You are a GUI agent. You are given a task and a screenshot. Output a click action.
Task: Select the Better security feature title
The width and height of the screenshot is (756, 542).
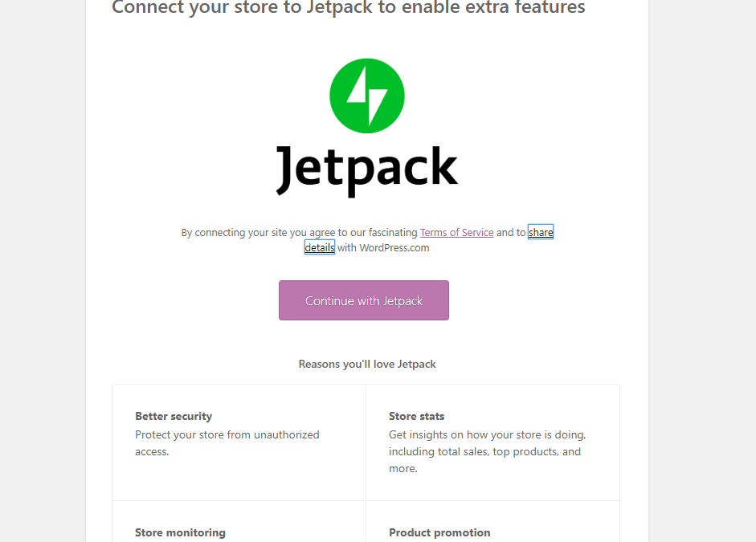click(174, 416)
